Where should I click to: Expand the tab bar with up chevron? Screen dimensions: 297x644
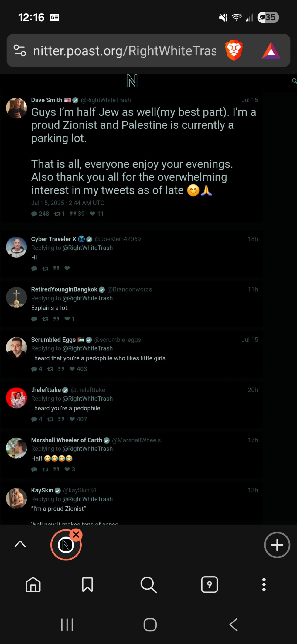point(20,544)
